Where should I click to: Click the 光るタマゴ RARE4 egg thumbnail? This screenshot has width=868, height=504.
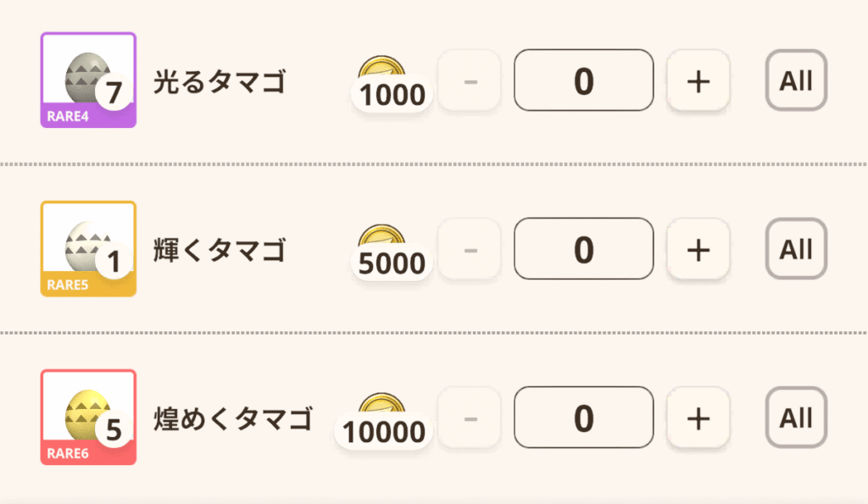88,80
